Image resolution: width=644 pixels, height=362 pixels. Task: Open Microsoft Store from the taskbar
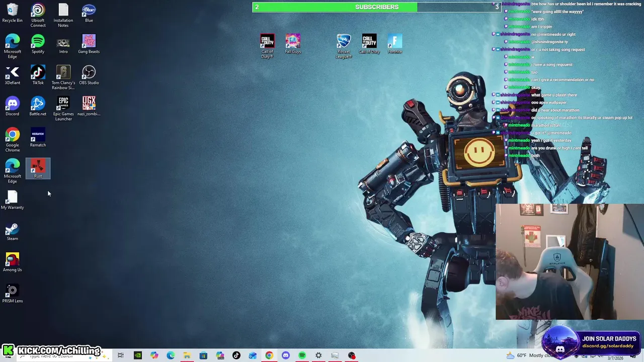203,355
